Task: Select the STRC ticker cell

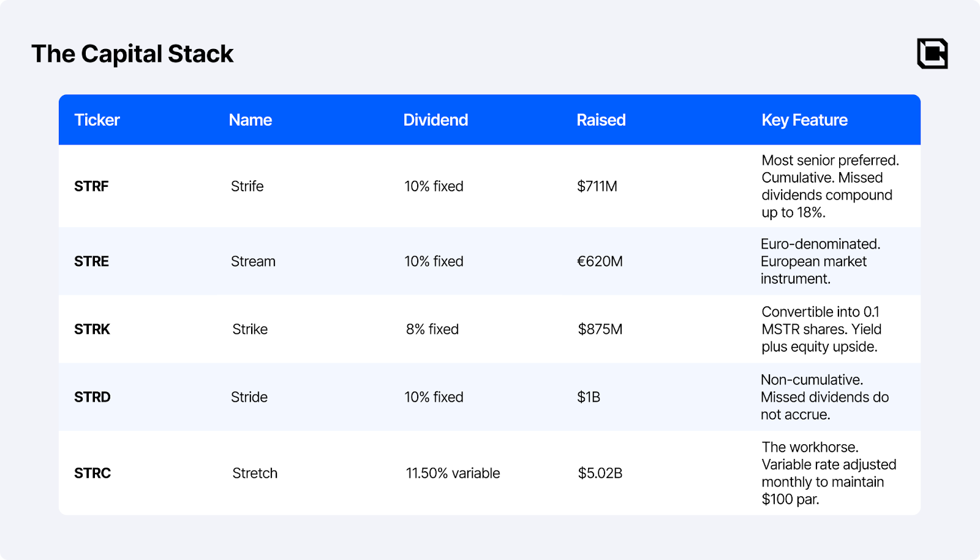Action: pyautogui.click(x=92, y=473)
